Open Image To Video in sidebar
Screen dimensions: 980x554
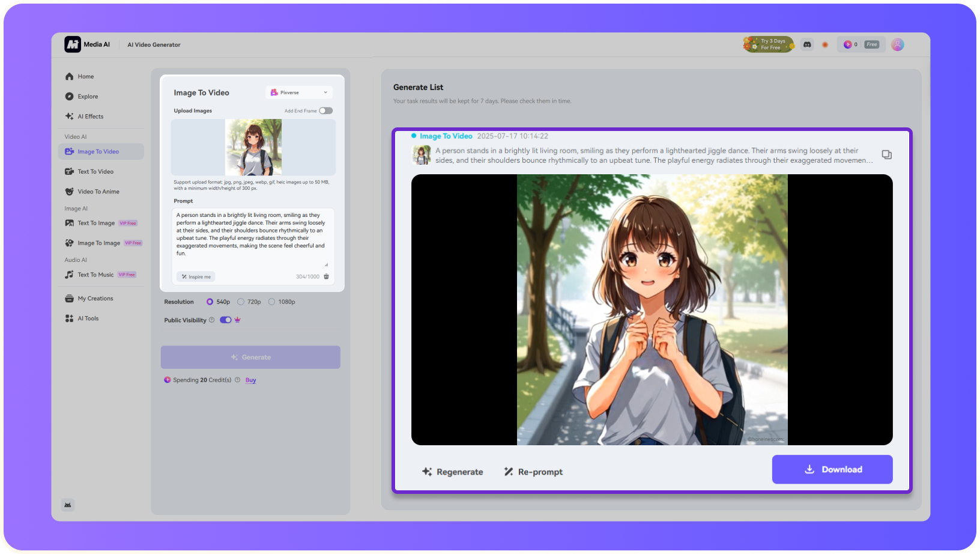tap(101, 151)
